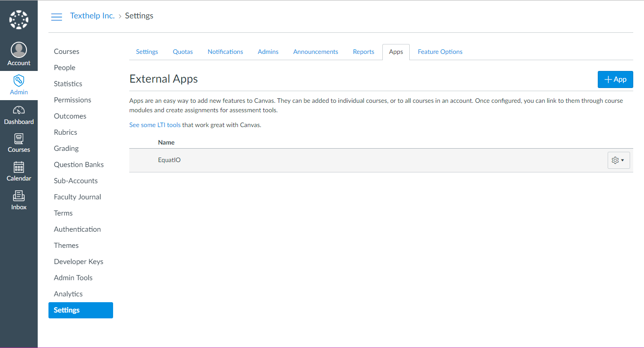Switch to the Notifications tab

click(225, 52)
